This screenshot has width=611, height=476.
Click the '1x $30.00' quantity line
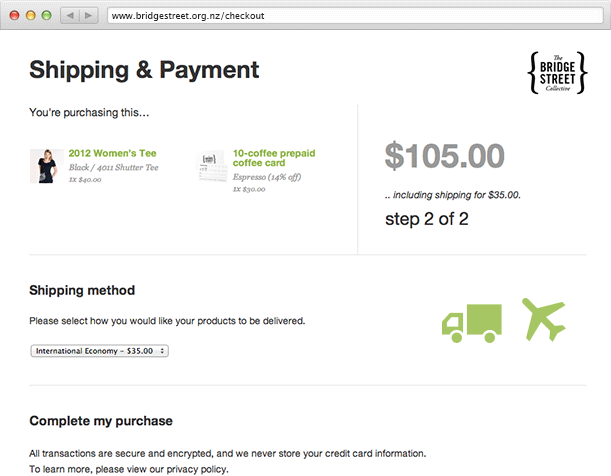249,189
